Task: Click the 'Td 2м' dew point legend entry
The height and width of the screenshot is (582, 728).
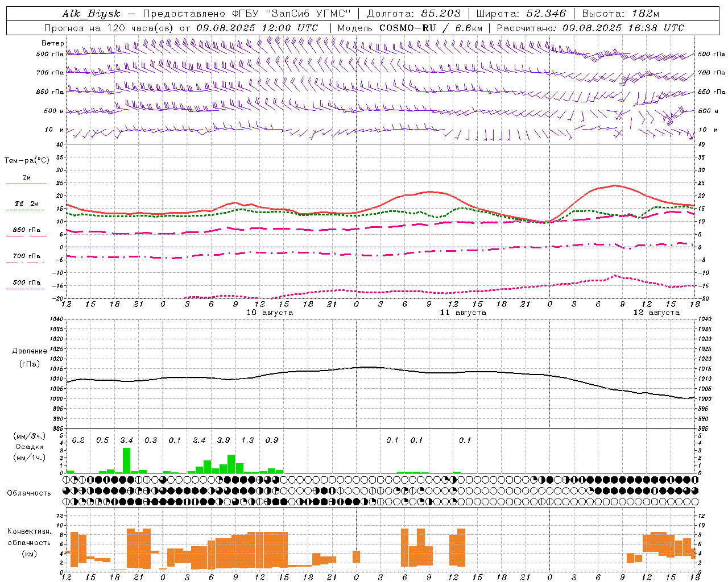Action: coord(26,203)
